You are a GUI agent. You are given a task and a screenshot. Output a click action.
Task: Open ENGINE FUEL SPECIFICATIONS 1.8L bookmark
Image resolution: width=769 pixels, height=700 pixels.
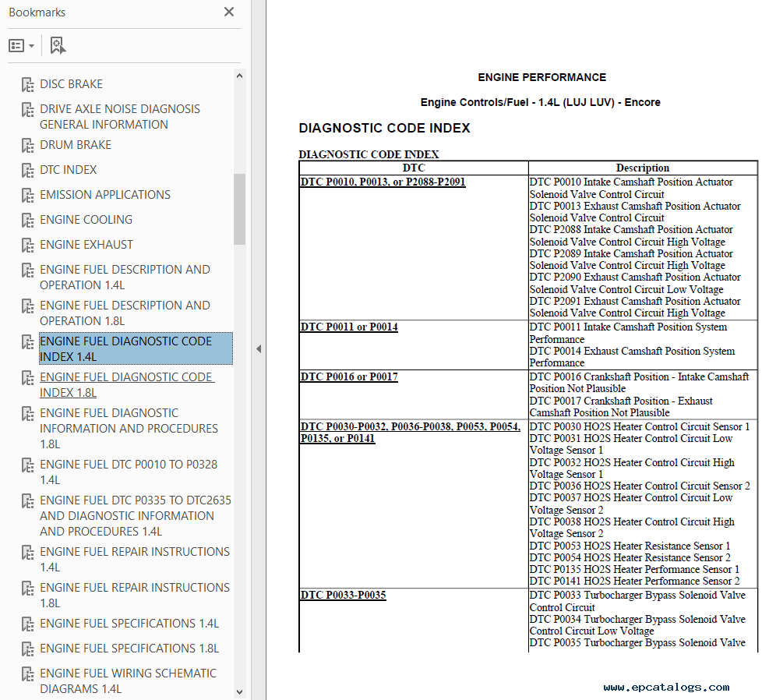pos(129,649)
